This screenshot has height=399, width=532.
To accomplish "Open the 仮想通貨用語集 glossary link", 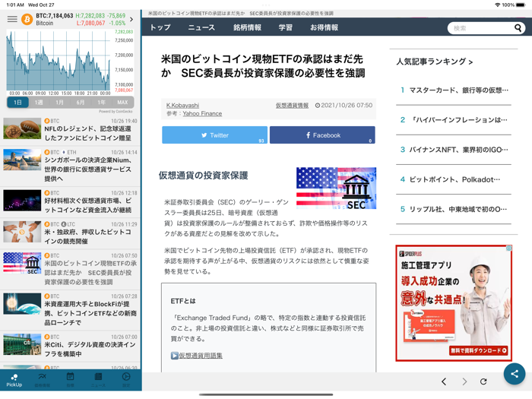I will pos(201,356).
